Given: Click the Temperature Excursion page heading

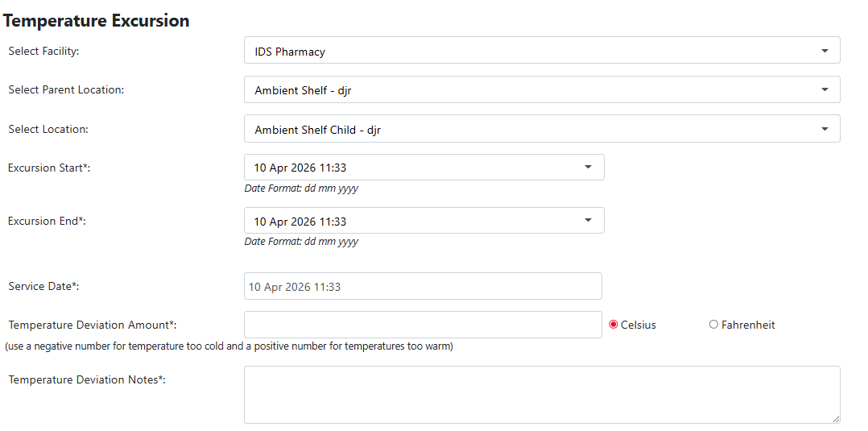Looking at the screenshot, I should click(97, 20).
